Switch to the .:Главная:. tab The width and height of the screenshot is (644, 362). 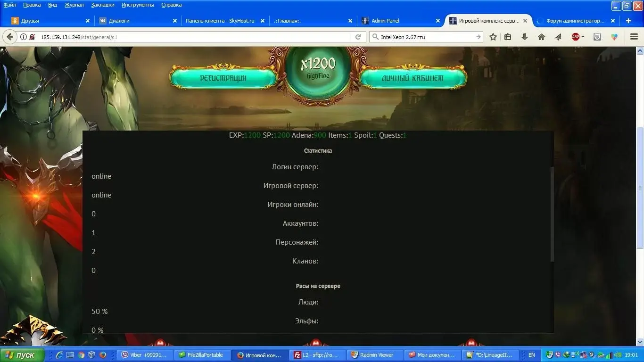(313, 21)
